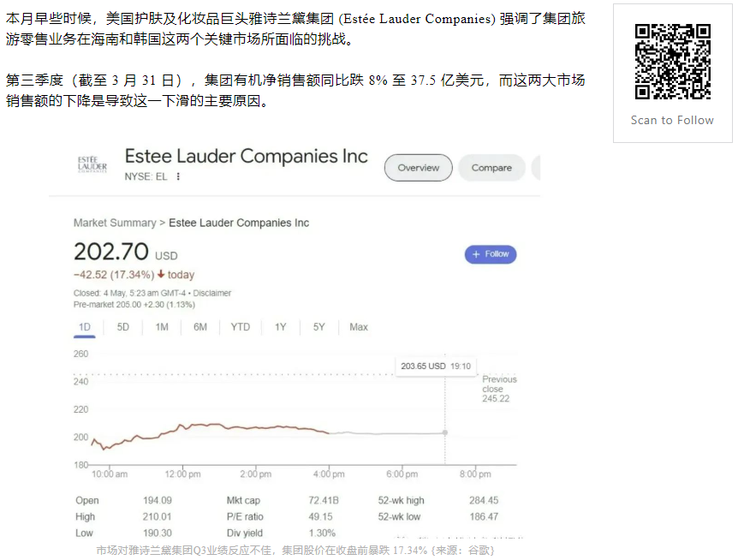This screenshot has height=560, width=738.
Task: Select the Overview tab
Action: 418,168
